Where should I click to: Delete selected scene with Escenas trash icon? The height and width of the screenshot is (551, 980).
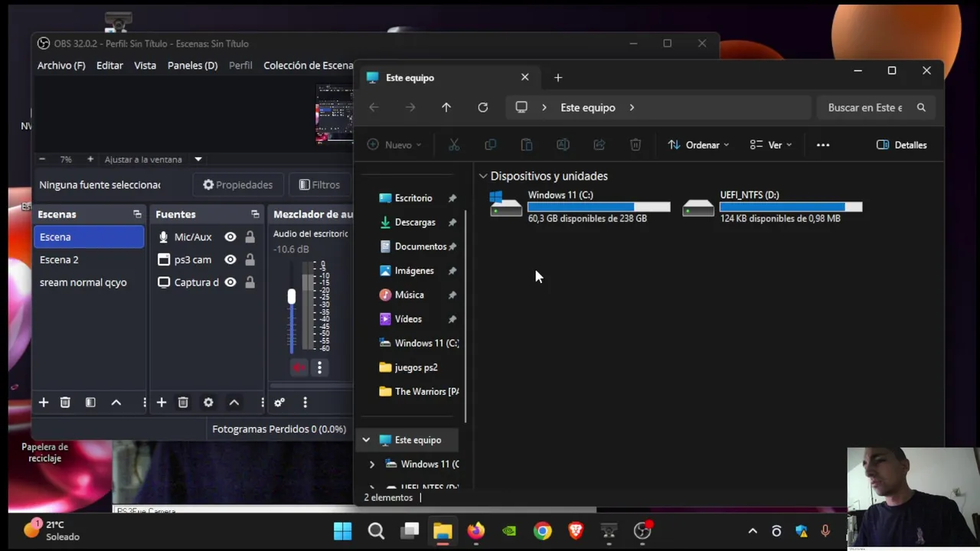(65, 403)
